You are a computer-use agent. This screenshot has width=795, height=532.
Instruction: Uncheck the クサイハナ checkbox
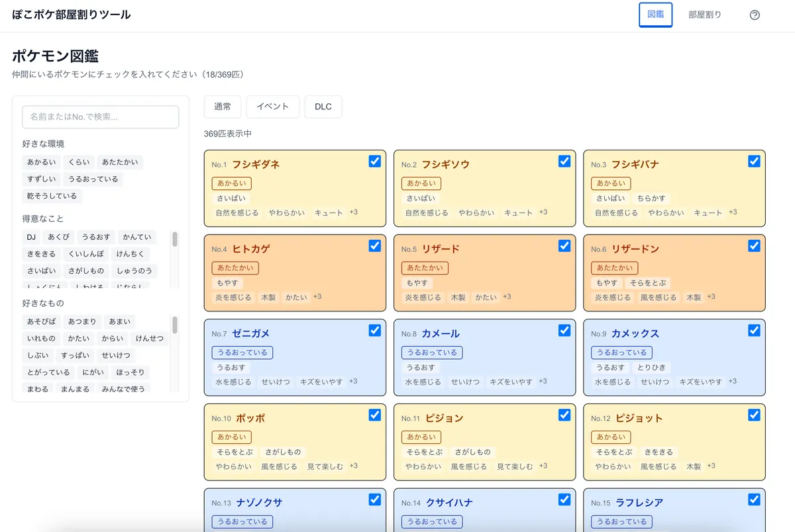tap(564, 500)
